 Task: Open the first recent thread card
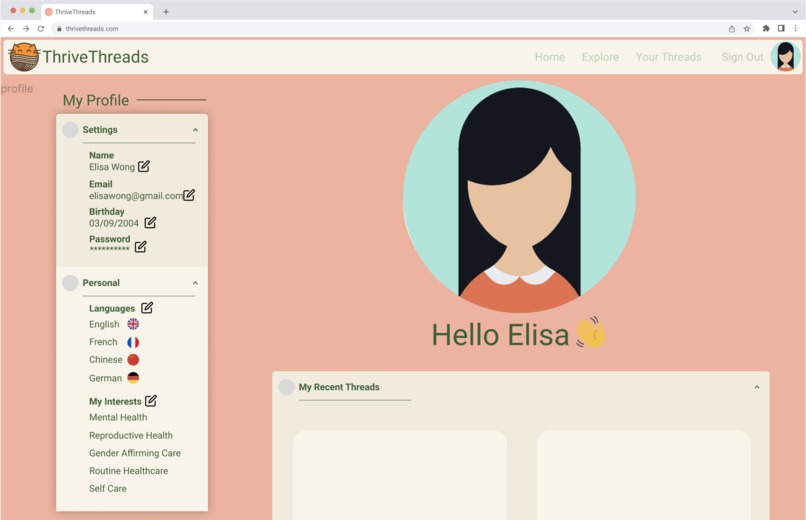pos(400,475)
